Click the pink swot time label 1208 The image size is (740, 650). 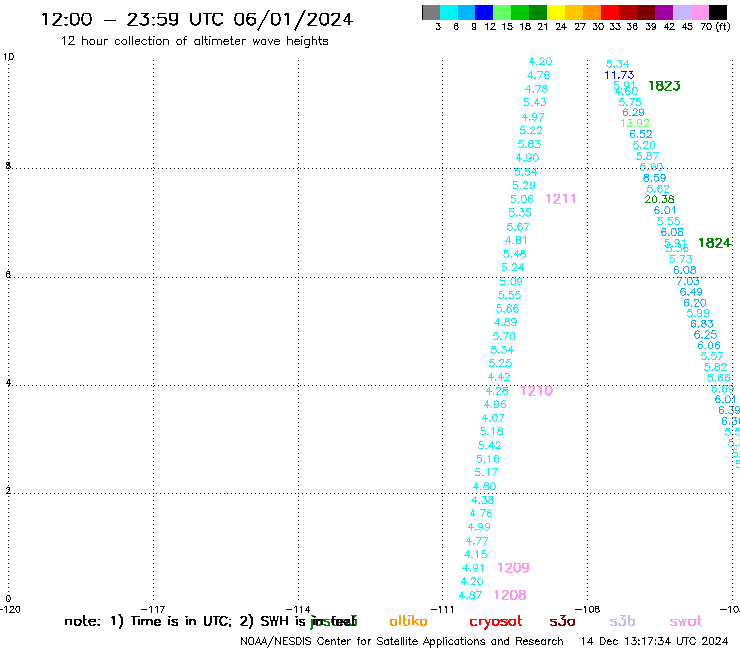(510, 595)
